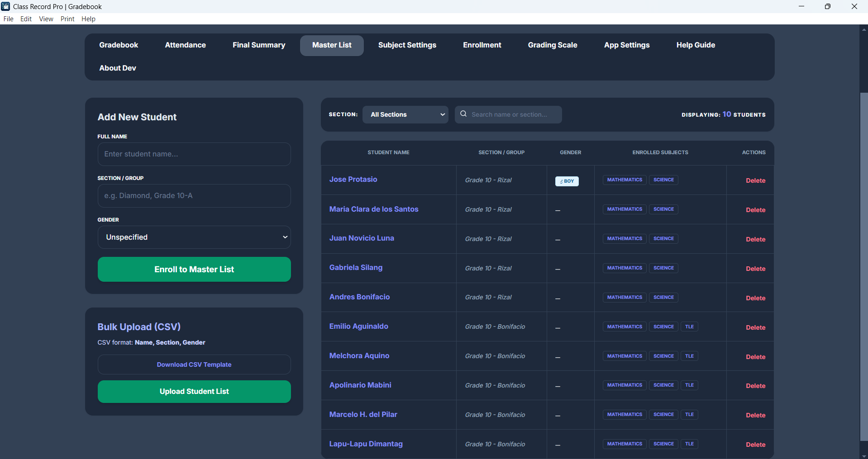Click the Class Record Pro app icon

[x=5, y=6]
